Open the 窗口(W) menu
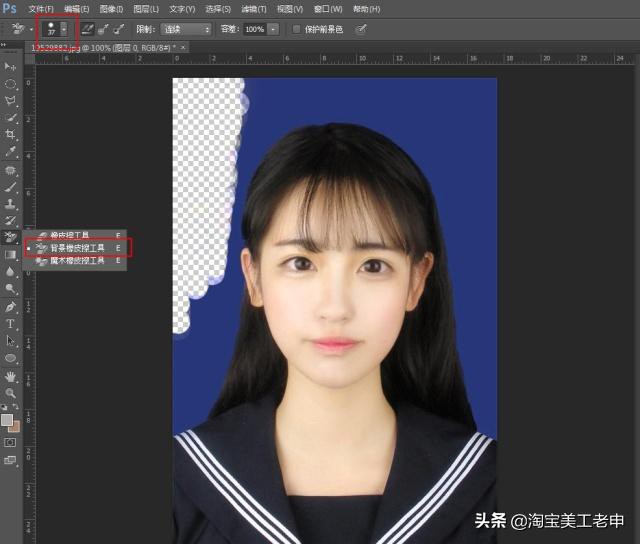Screen dimensions: 640x544 click(x=326, y=9)
